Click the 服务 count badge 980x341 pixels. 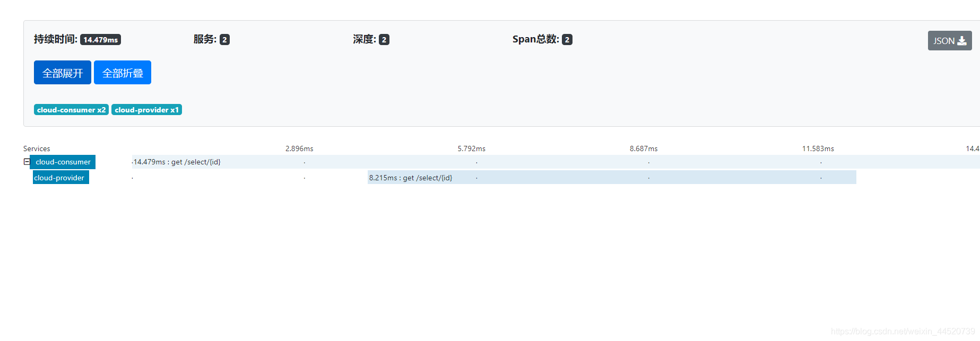pos(224,40)
